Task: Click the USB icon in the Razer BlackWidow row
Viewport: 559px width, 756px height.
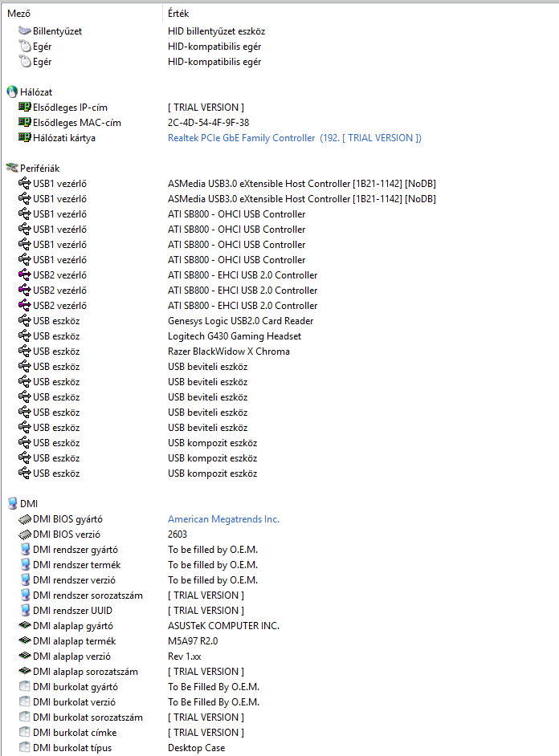Action: click(x=25, y=351)
